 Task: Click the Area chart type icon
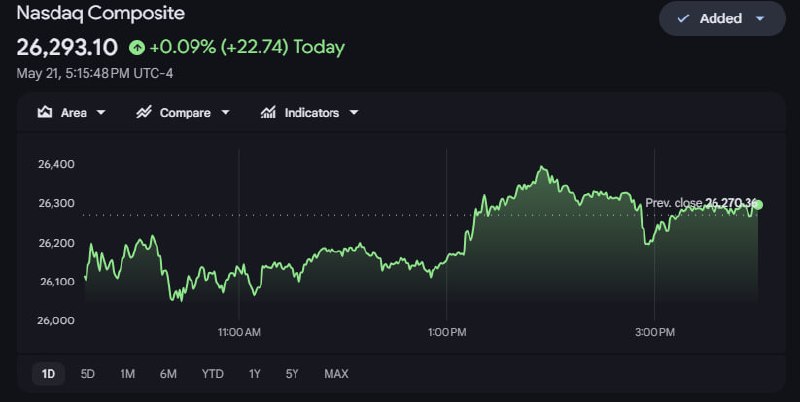45,112
